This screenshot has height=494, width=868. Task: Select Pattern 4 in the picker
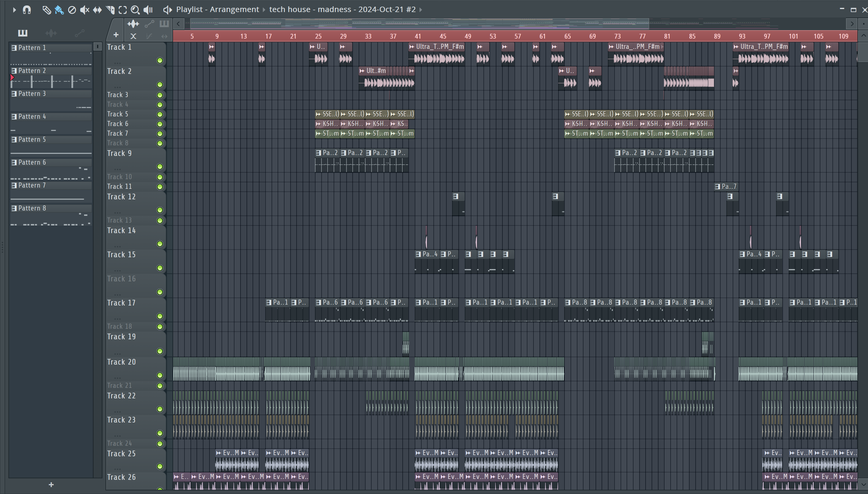pyautogui.click(x=51, y=117)
